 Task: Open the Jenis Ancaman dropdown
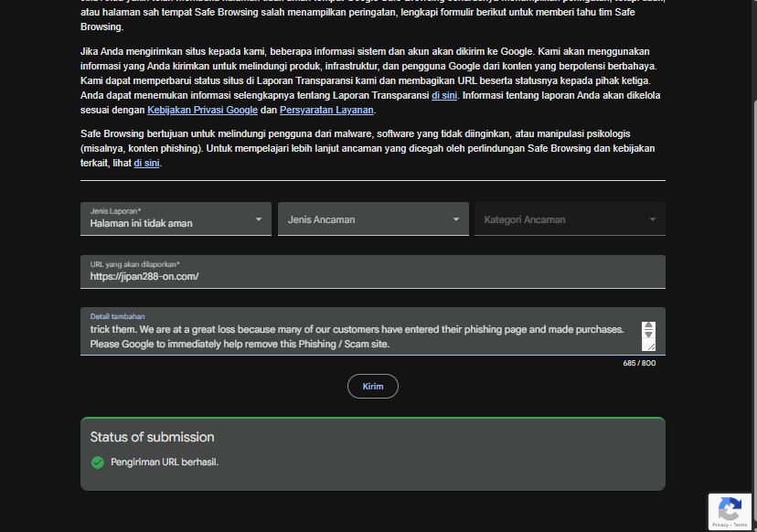373,218
